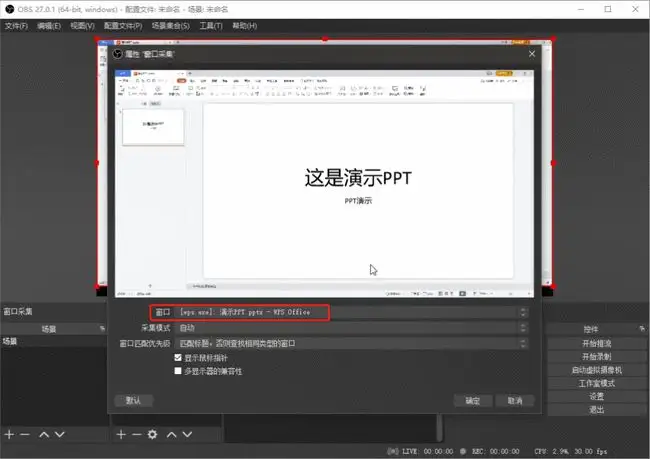
Task: Pop out 控件 dock icon
Action: (x=642, y=329)
